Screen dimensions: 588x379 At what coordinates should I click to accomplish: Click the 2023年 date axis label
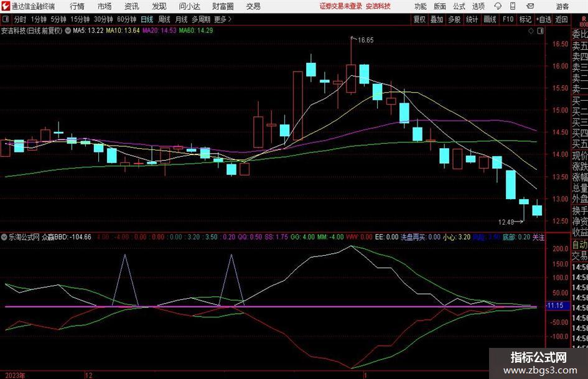tap(16, 375)
